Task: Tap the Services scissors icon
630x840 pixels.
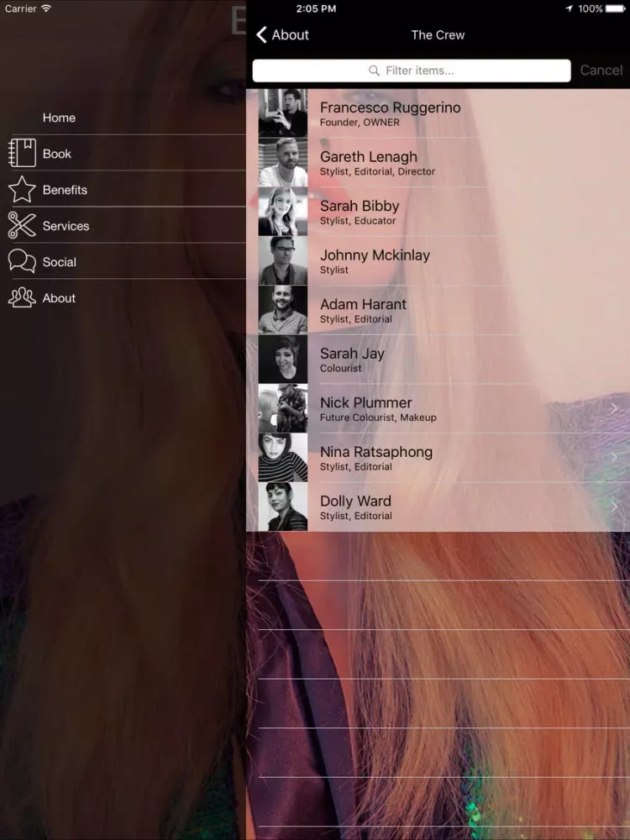Action: tap(22, 225)
